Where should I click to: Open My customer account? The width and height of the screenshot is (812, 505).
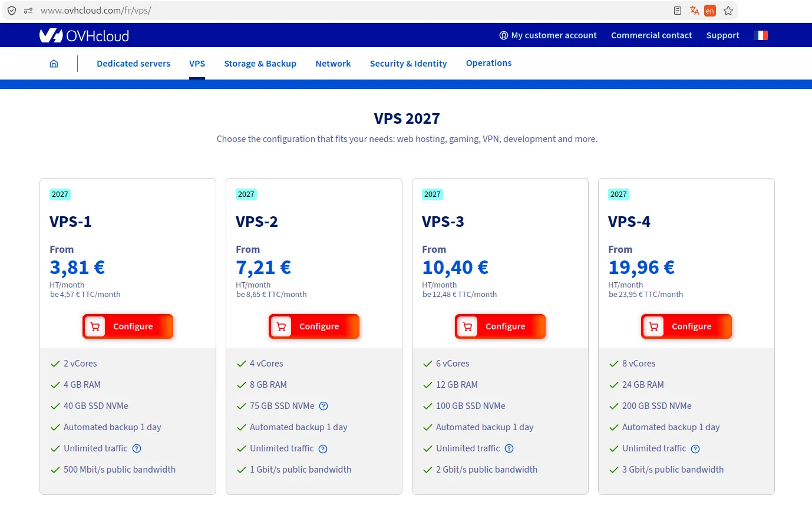(x=548, y=35)
